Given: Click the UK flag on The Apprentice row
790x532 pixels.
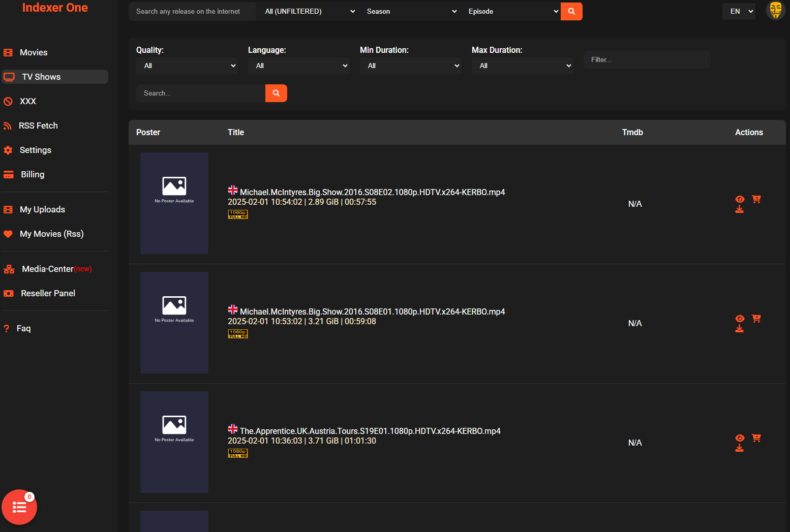Looking at the screenshot, I should (x=233, y=429).
